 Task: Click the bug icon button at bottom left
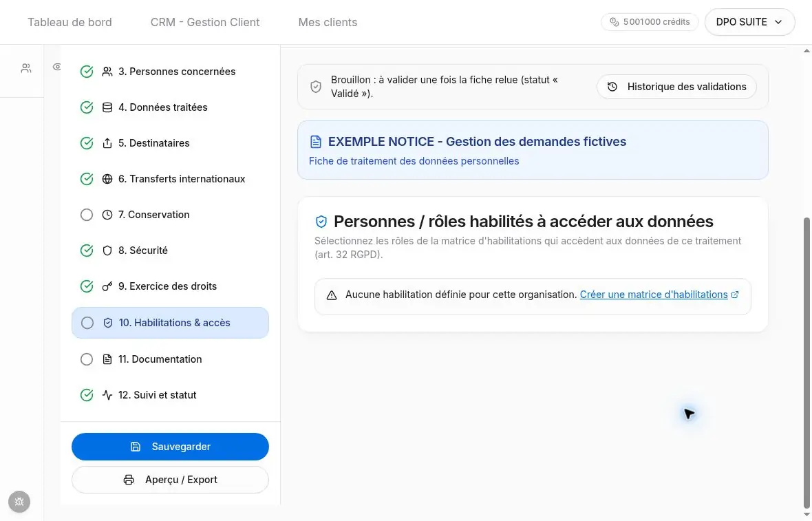point(19,501)
